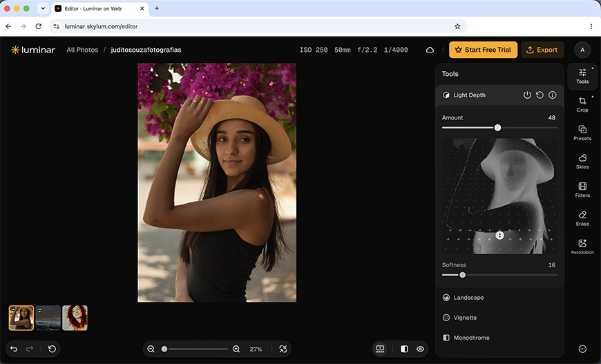Click the ISO 250 metadata
Viewport: 601px width, 364px height.
(314, 50)
